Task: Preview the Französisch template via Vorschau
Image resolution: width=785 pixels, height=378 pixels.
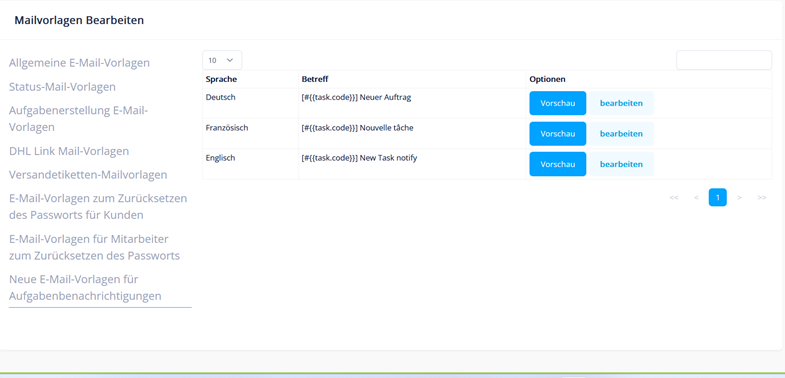Action: [x=558, y=134]
